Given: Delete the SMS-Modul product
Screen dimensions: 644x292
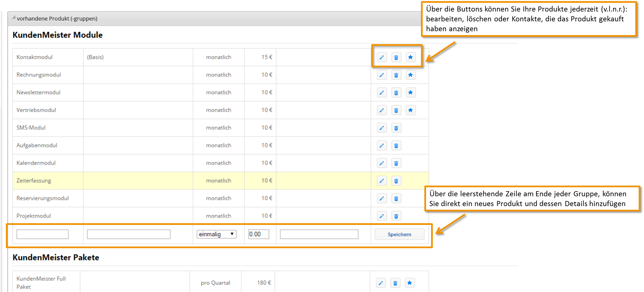Looking at the screenshot, I should point(396,128).
